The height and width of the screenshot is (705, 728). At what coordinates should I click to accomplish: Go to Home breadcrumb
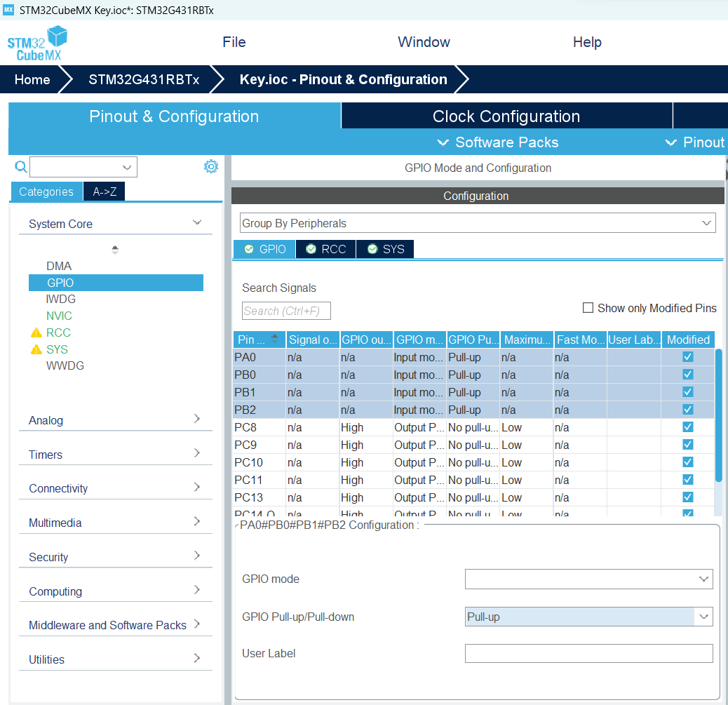point(32,79)
